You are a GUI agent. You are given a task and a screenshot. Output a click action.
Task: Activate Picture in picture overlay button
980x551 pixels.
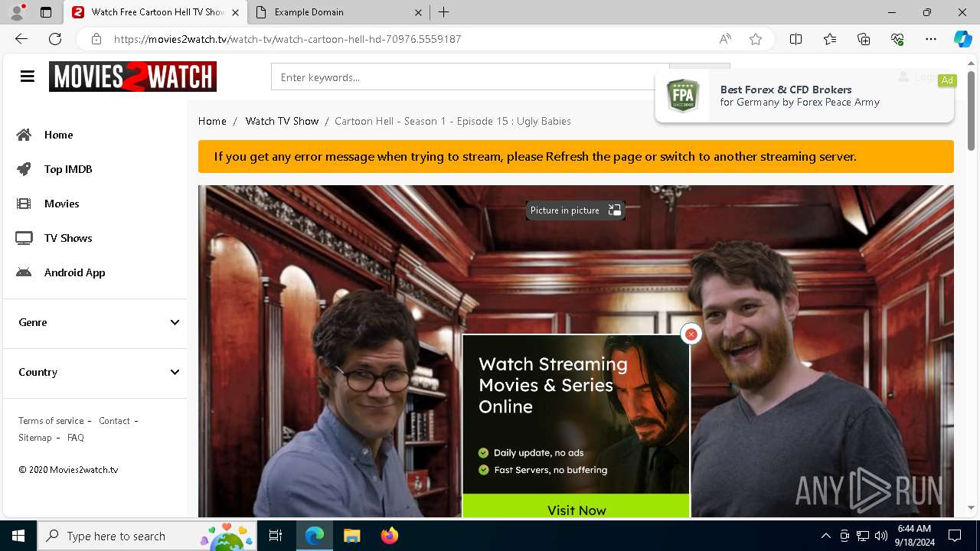[576, 210]
